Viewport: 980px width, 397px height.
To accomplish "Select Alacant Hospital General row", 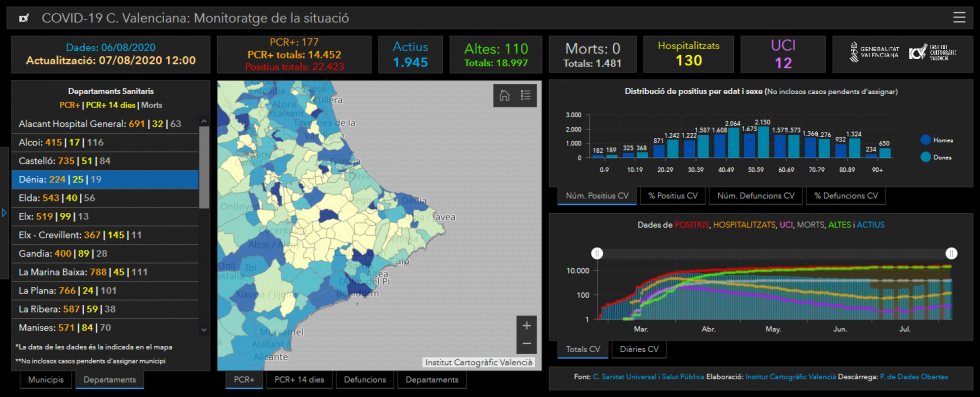I will pos(105,124).
